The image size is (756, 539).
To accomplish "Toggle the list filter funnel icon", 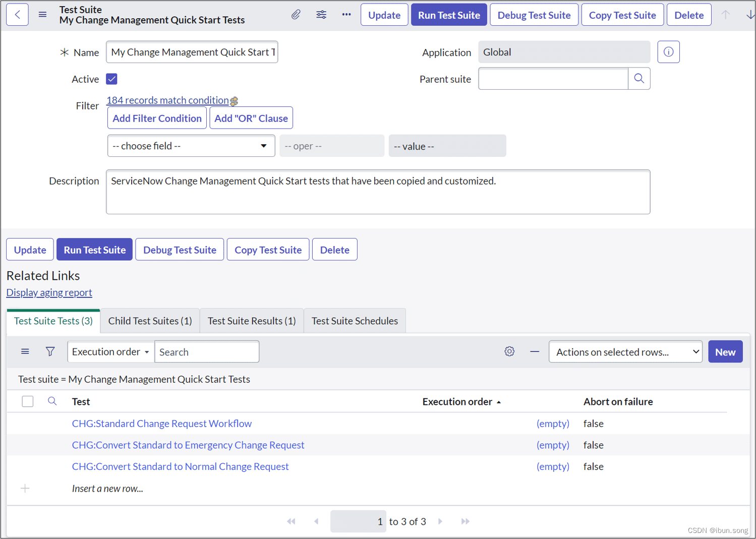I will tap(50, 351).
